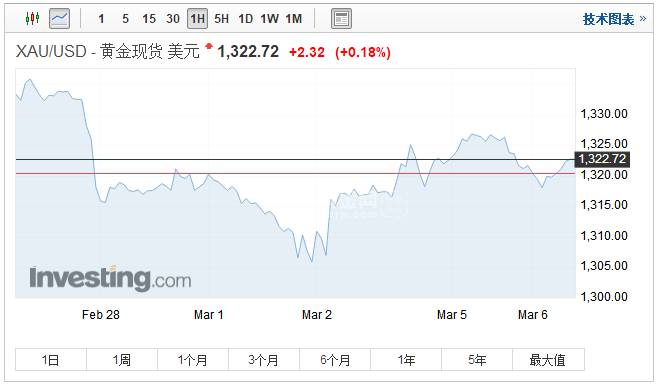The width and height of the screenshot is (657, 386).
Task: Expand chart to 最大值 range
Action: coord(548,360)
